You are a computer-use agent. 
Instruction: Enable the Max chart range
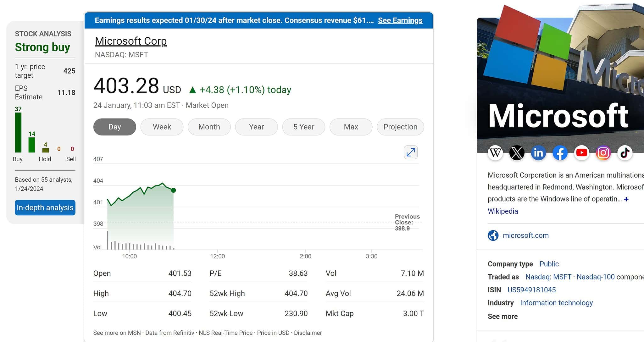(x=351, y=127)
